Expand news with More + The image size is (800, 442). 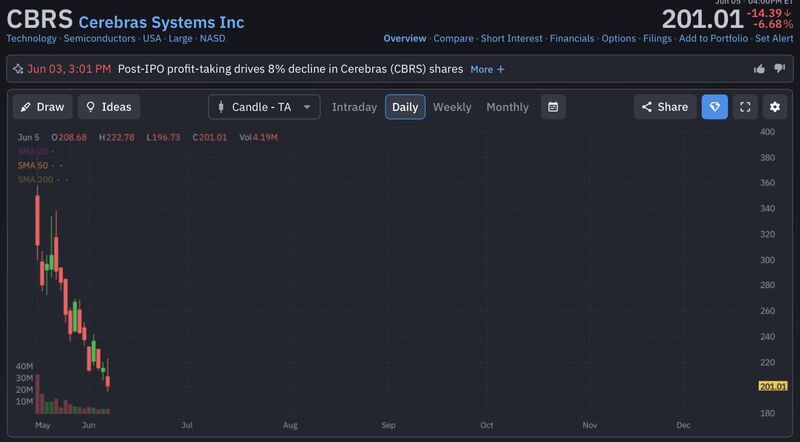[487, 69]
